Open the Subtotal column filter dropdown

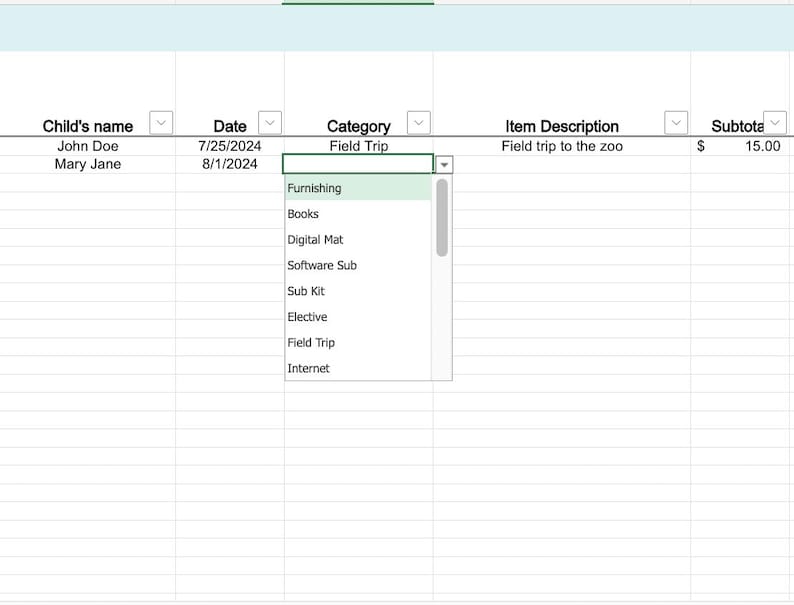pos(775,123)
